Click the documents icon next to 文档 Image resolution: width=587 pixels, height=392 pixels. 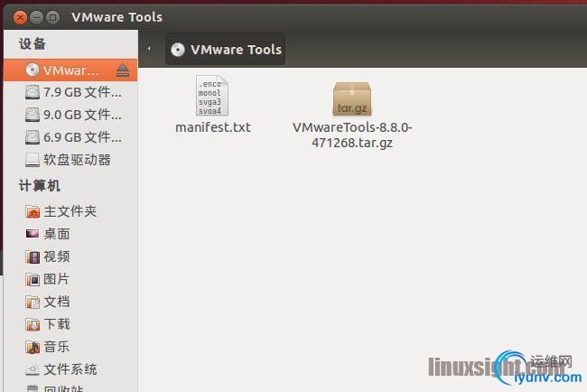coord(33,302)
